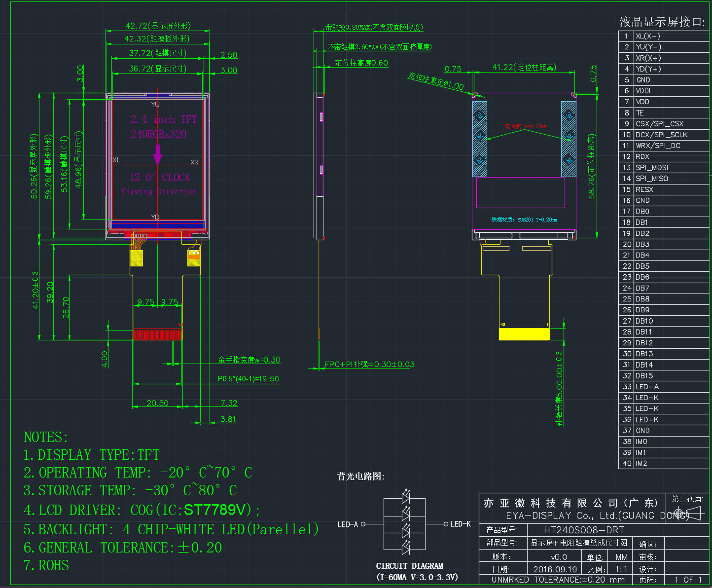This screenshot has height=588, width=712.
Task: Select the "液晶显示屏接口:" table heading
Action: point(662,22)
